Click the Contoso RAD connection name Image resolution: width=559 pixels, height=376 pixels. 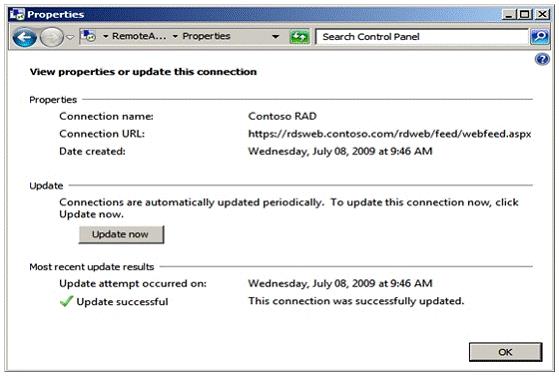click(282, 116)
